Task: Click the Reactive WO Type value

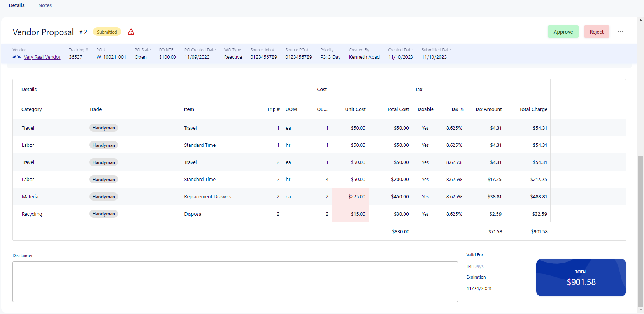Action: [x=233, y=57]
